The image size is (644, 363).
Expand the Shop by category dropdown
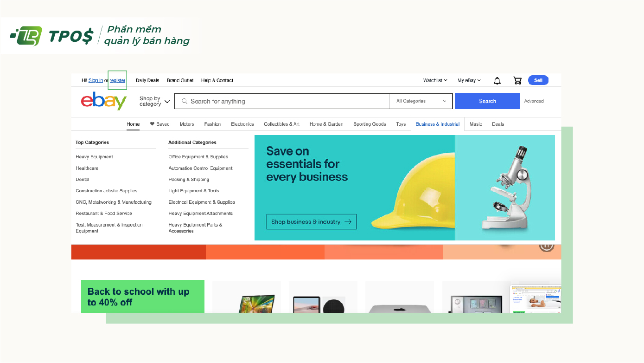pyautogui.click(x=154, y=101)
